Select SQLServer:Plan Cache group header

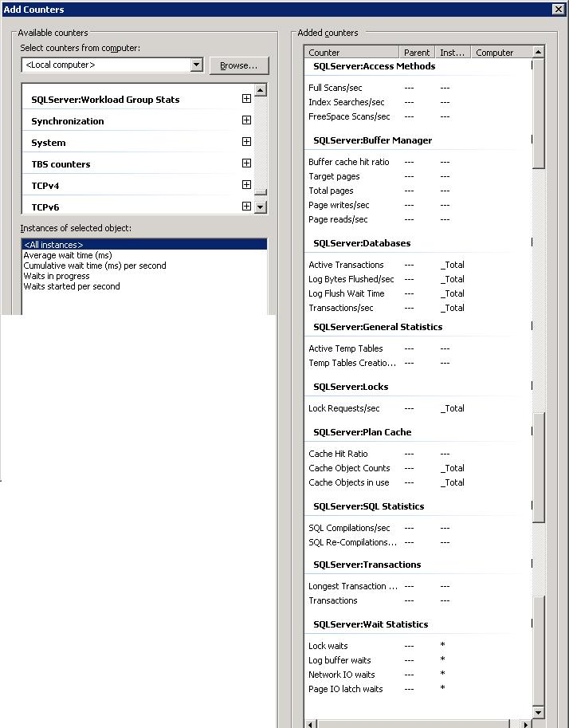[363, 432]
